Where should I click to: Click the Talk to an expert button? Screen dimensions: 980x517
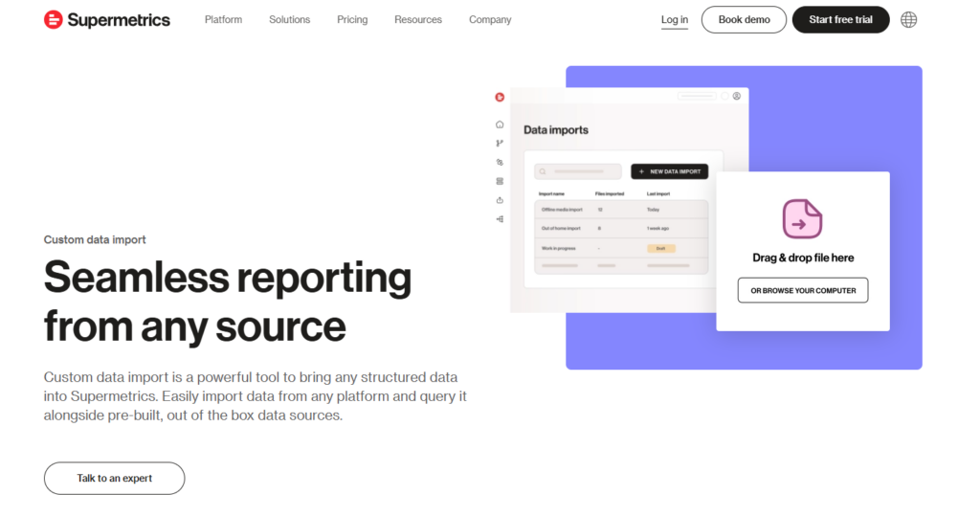coord(114,479)
